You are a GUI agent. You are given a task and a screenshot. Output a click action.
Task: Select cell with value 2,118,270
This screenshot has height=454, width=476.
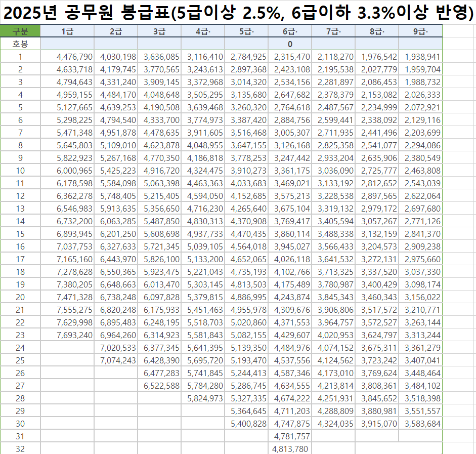pyautogui.click(x=333, y=57)
